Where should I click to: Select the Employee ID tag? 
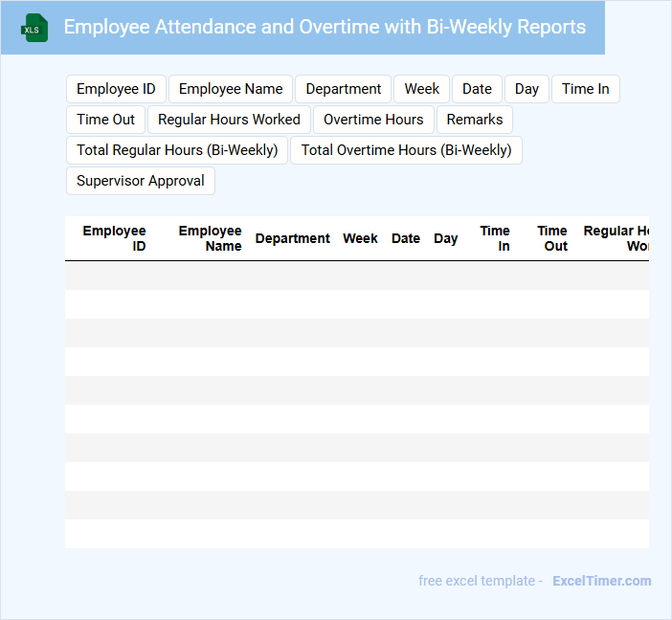point(116,89)
